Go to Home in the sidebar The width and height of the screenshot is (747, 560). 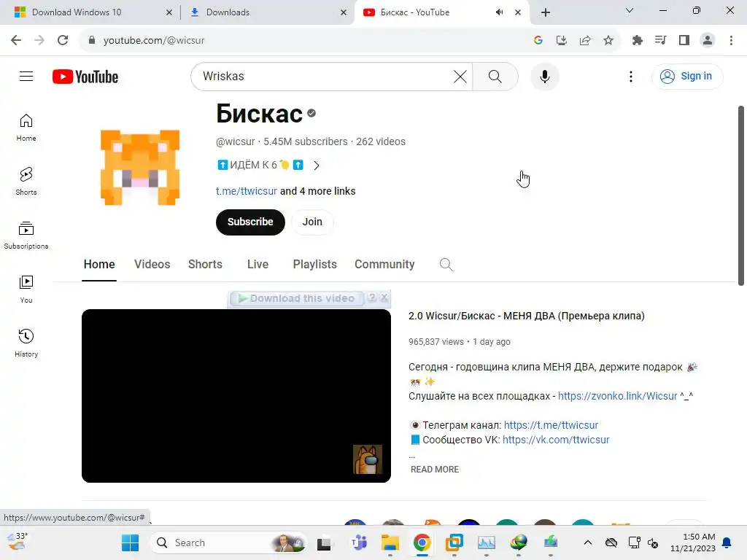point(26,128)
